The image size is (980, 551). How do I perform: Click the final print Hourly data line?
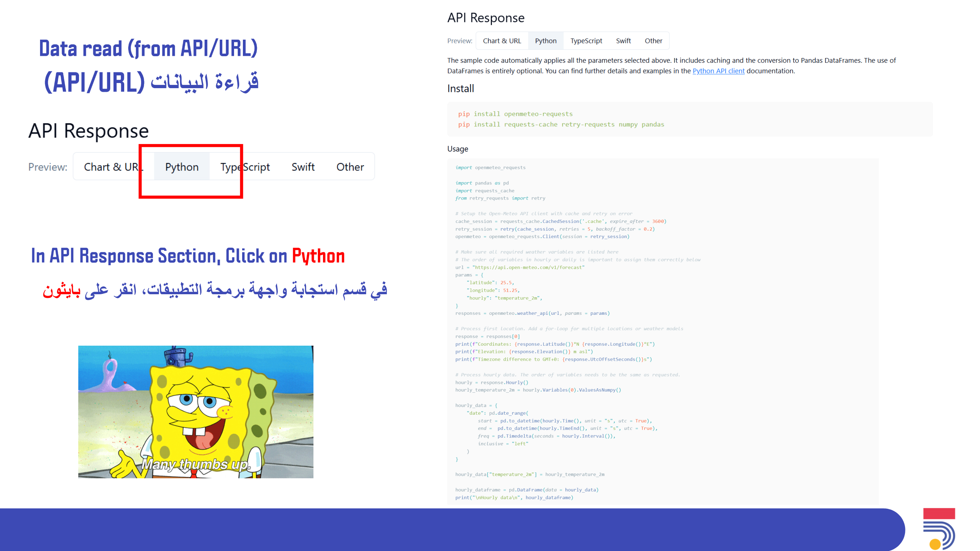[x=514, y=497]
